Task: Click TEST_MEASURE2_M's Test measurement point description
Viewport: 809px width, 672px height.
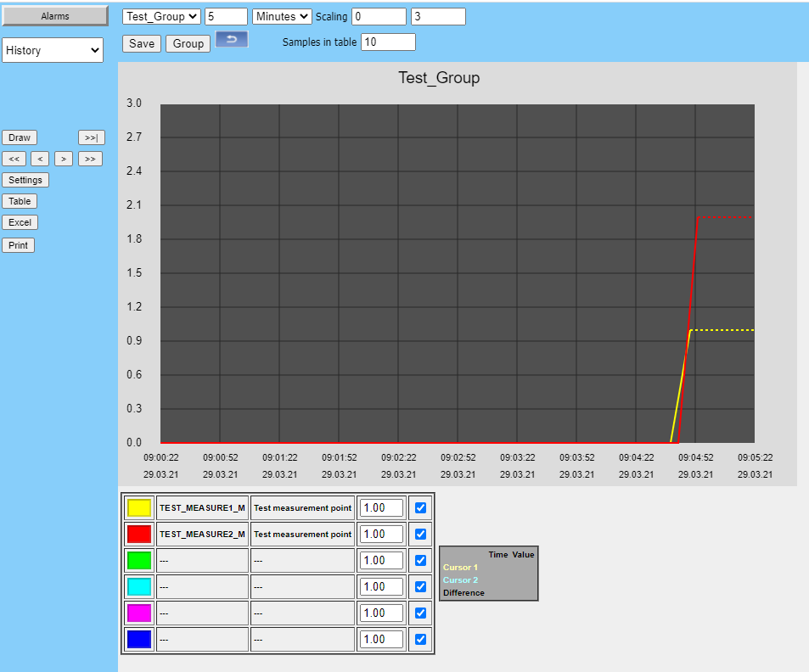Action: coord(302,535)
